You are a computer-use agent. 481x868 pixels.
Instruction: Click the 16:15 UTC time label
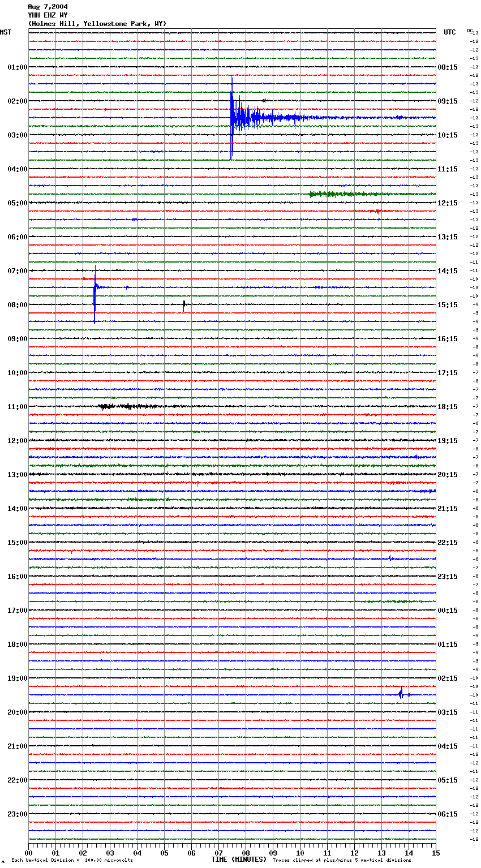tap(448, 339)
